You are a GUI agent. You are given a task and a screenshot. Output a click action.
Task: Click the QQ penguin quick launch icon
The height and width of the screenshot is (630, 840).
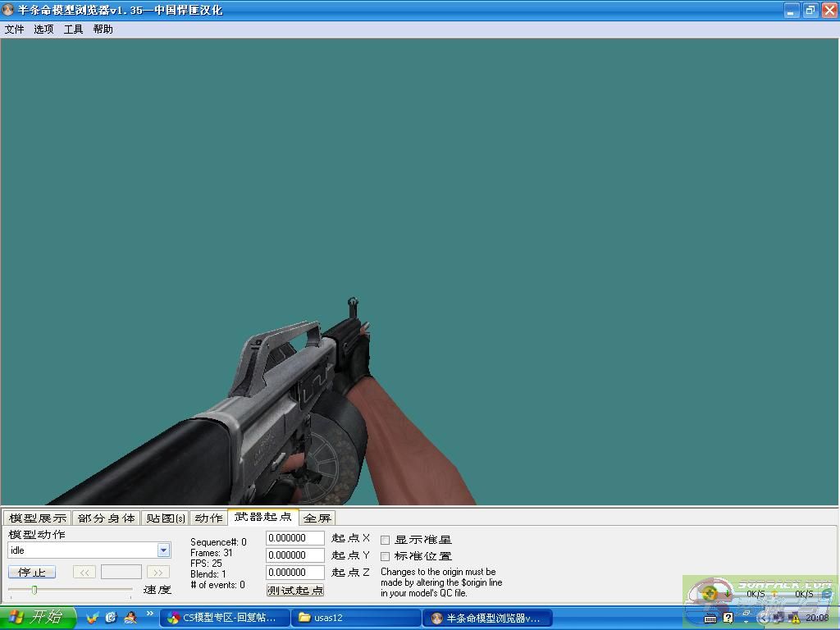pyautogui.click(x=130, y=617)
